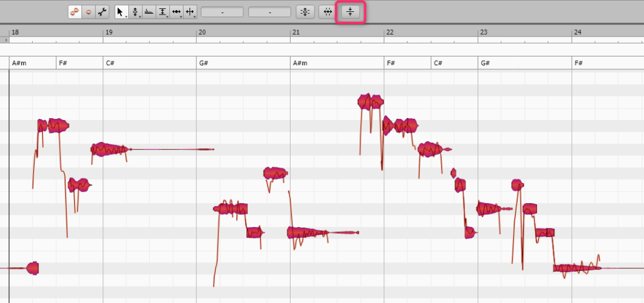Switch to note edit mode blobs icon
The width and height of the screenshot is (644, 303).
coord(75,12)
